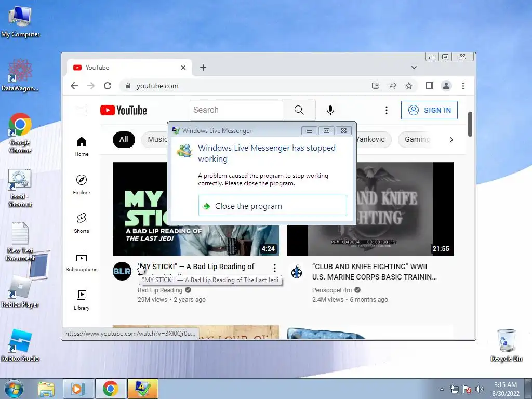Click Action Center flag in tray
532x399 pixels.
(467, 389)
